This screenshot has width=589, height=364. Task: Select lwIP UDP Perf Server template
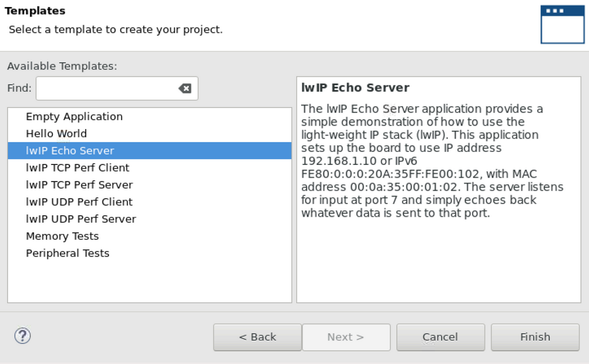tap(81, 219)
